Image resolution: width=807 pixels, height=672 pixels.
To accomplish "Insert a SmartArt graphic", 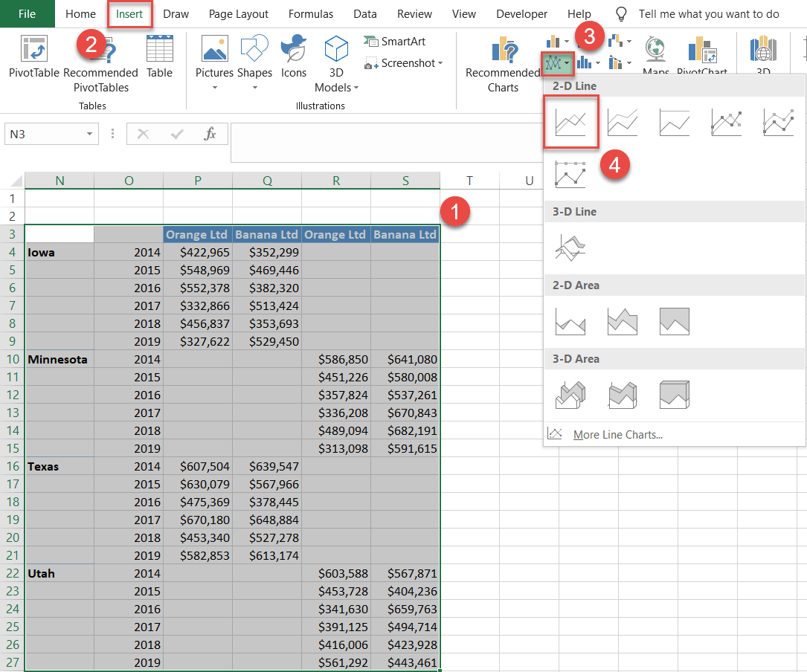I will (395, 41).
